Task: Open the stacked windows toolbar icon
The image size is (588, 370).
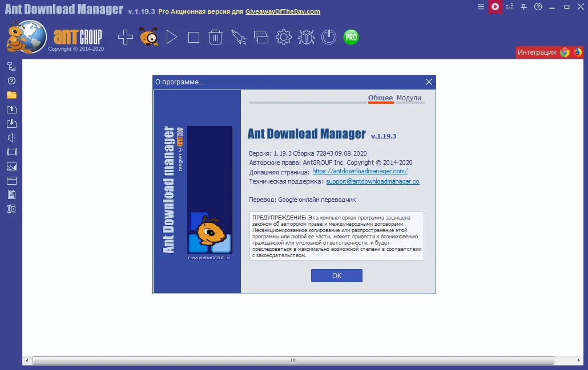Action: (x=261, y=37)
